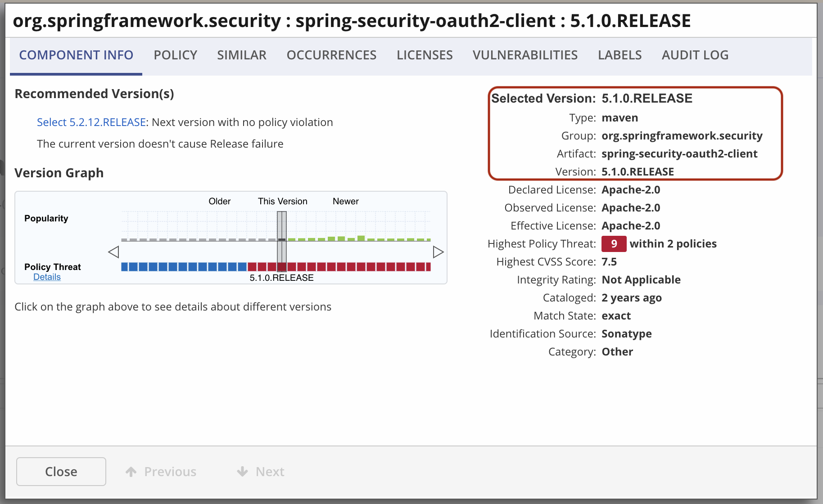Click the 'Newer' label in version graph

pos(346,201)
